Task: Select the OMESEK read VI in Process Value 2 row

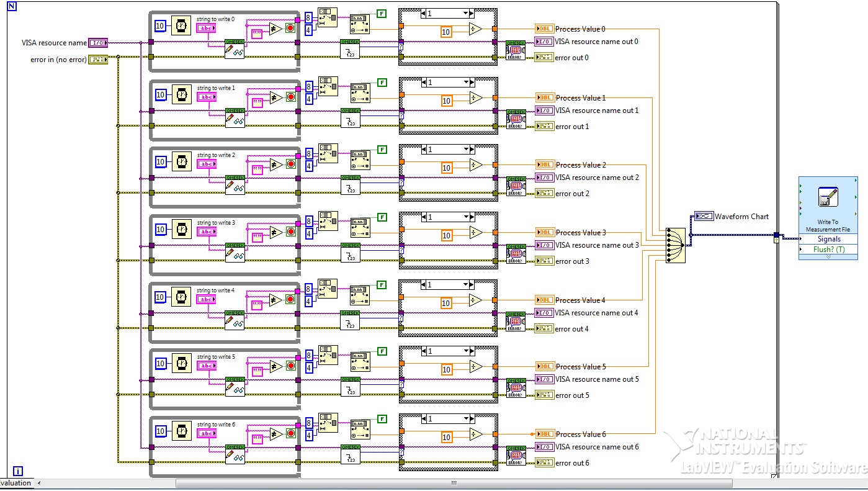Action: tap(350, 184)
